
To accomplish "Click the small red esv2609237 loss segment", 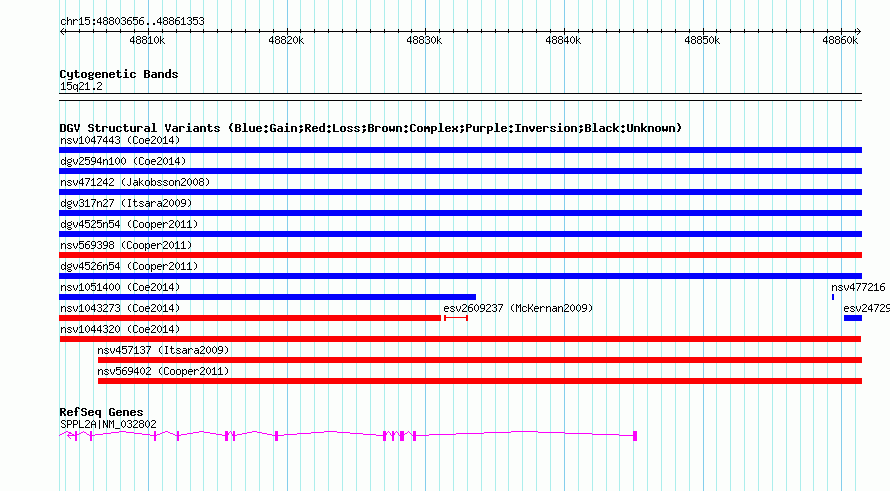I will tap(456, 318).
